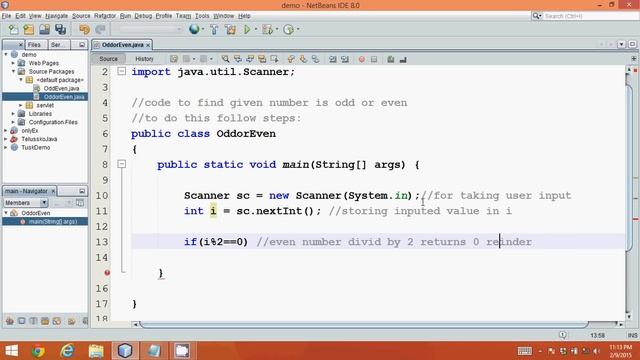The image size is (640, 360).
Task: Open the File menu
Action: [x=6, y=16]
